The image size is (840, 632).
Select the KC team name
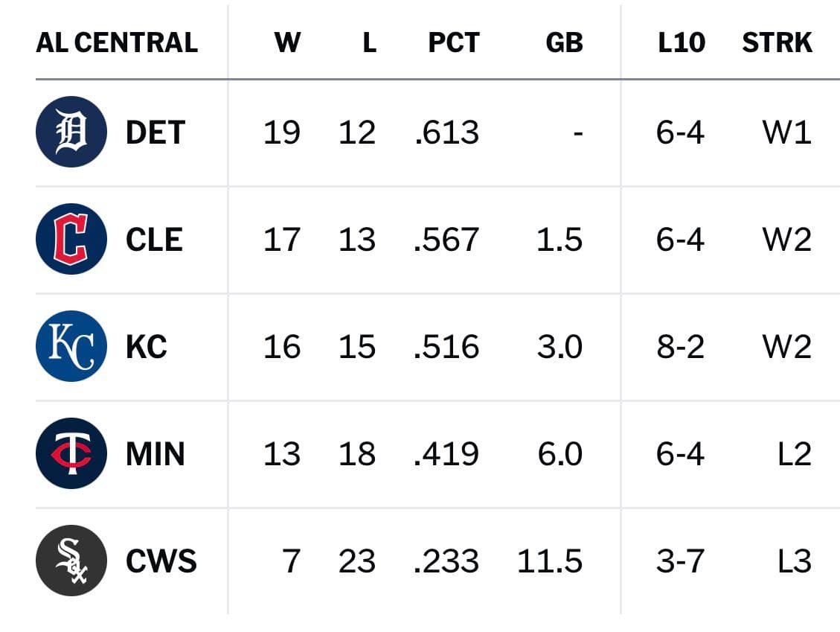(x=147, y=347)
